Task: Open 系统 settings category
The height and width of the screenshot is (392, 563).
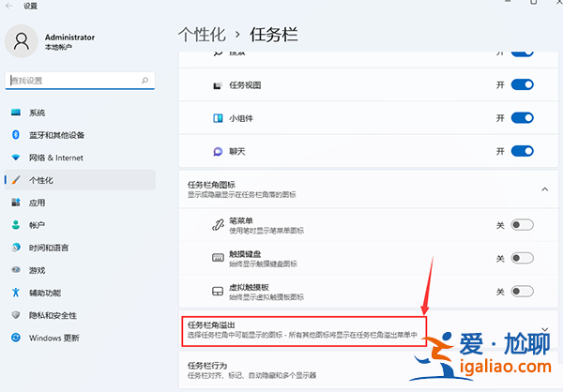Action: pos(80,113)
